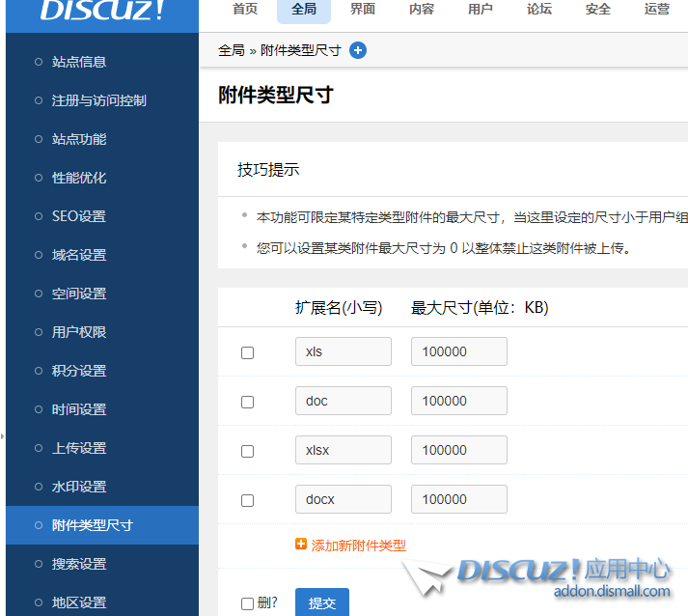Click the Discuz! logo at top left

101,12
